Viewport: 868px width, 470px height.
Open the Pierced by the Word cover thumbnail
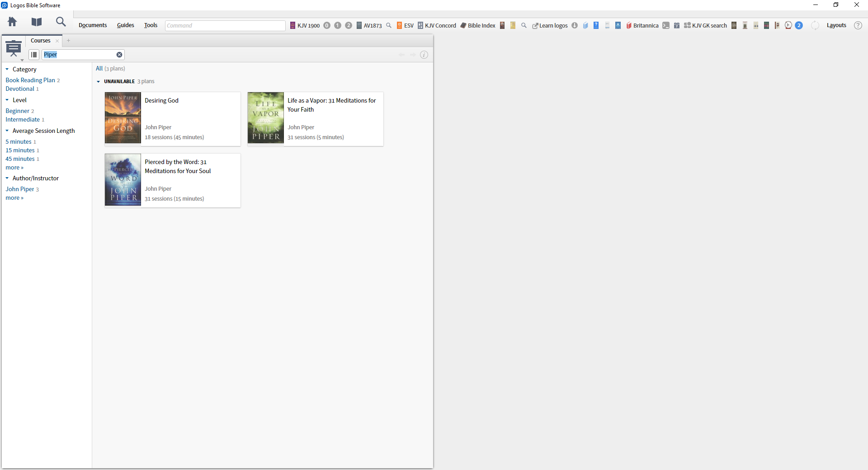point(123,179)
